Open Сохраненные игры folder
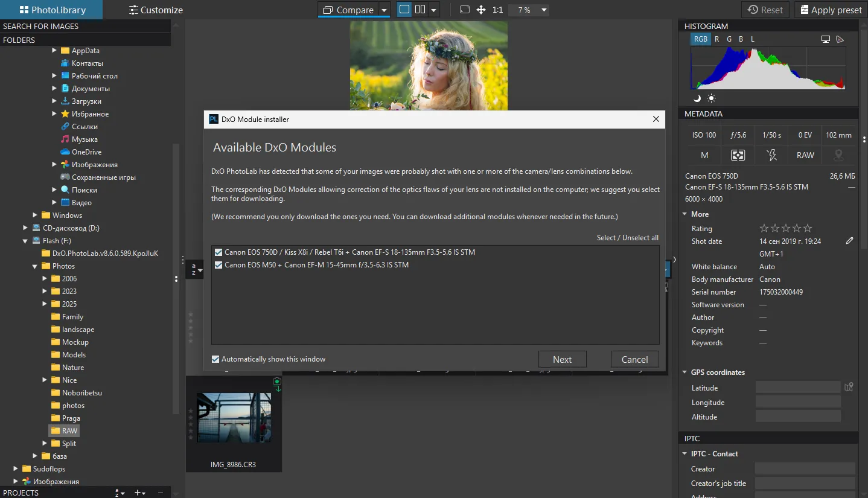868x498 pixels. [103, 177]
